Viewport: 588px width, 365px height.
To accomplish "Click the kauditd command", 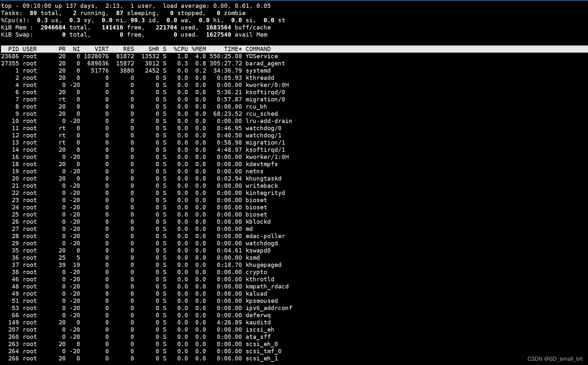I will [x=258, y=322].
